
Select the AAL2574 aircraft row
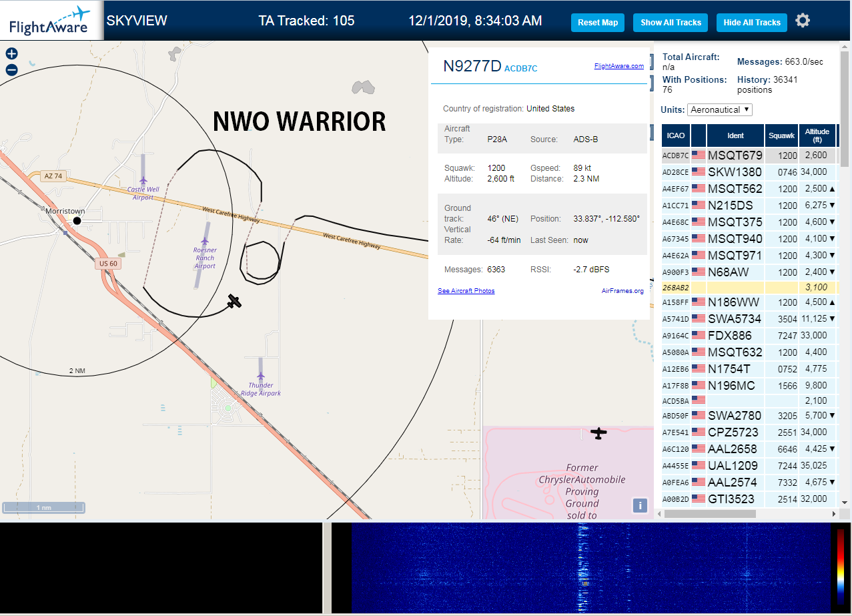749,482
